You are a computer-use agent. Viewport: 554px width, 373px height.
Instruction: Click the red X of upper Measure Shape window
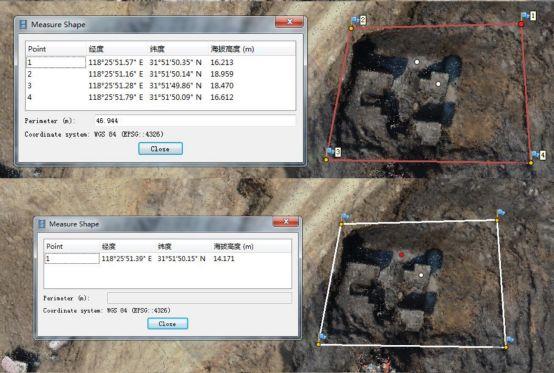pyautogui.click(x=289, y=22)
